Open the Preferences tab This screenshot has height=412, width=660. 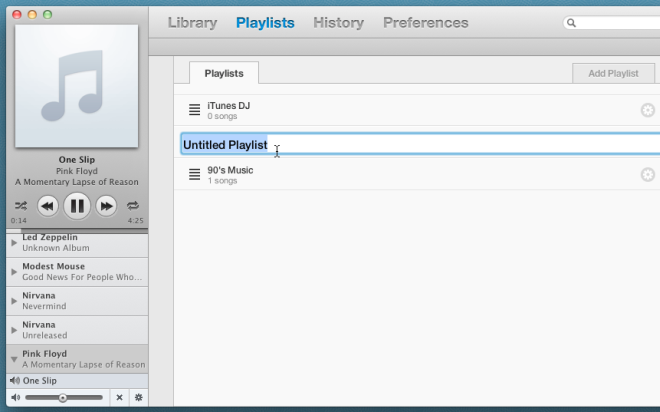pyautogui.click(x=426, y=22)
